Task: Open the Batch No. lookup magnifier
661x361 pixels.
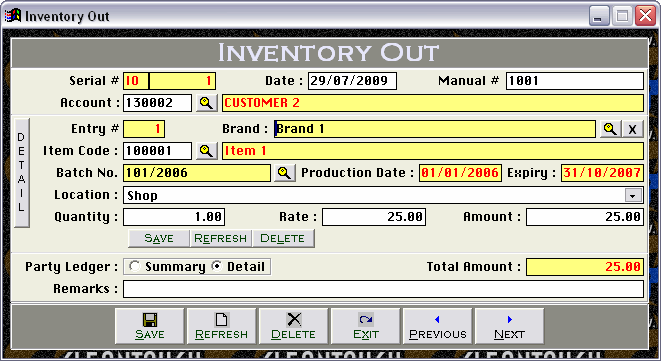Action: [284, 173]
